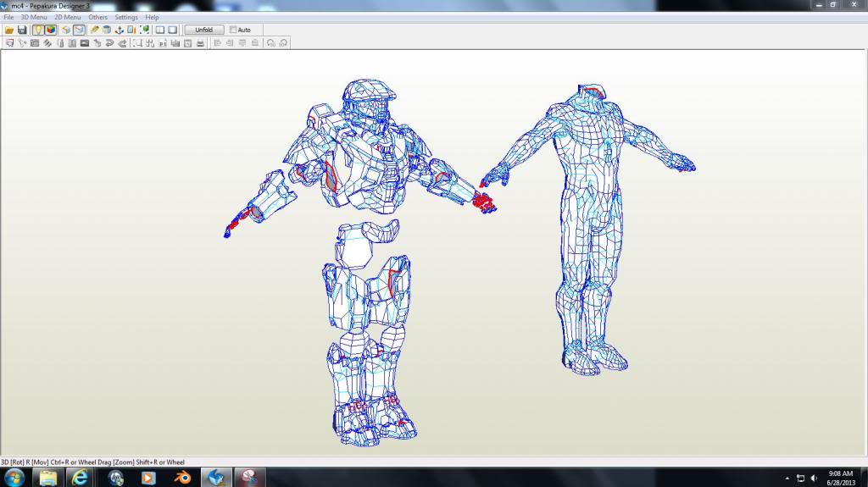The height and width of the screenshot is (487, 868).
Task: Click the yellow and blue folded-shape icon
Action: coord(66,30)
